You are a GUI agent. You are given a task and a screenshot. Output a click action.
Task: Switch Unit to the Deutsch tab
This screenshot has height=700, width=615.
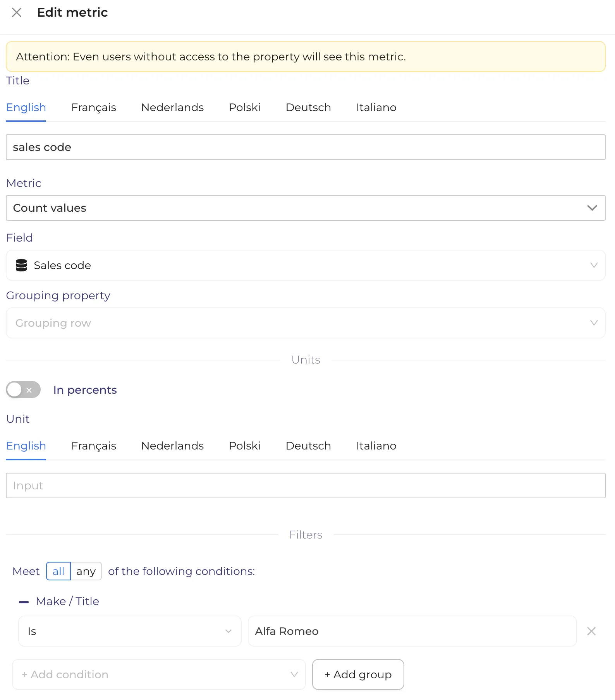pyautogui.click(x=308, y=446)
